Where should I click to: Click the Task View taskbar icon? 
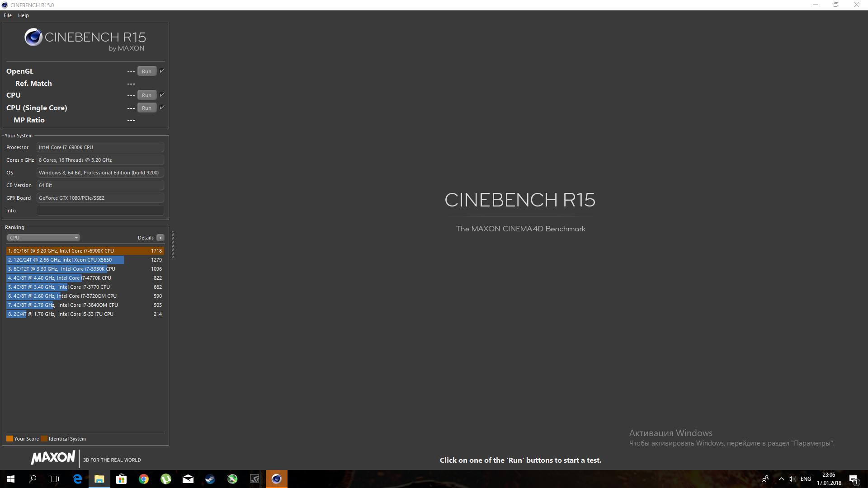coord(54,479)
